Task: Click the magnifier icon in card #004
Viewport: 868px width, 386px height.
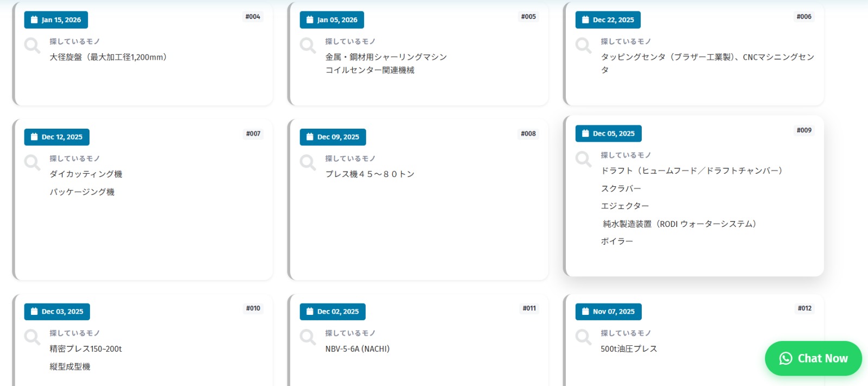Action: 32,46
